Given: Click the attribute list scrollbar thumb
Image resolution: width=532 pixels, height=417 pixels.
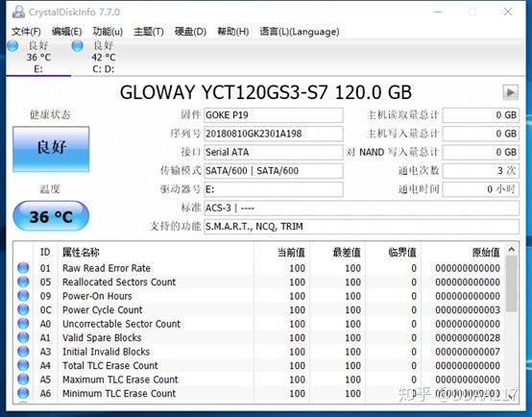Looking at the screenshot, I should pyautogui.click(x=511, y=283).
